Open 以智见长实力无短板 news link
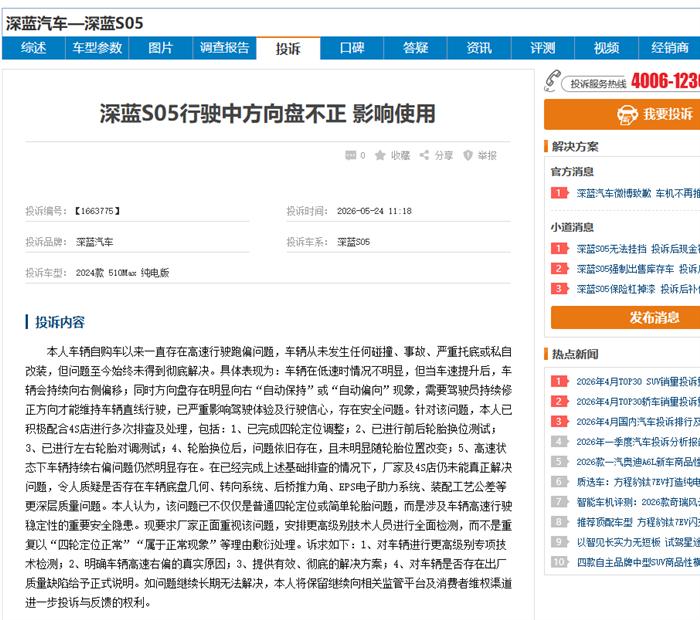700x620 pixels. pos(638,542)
